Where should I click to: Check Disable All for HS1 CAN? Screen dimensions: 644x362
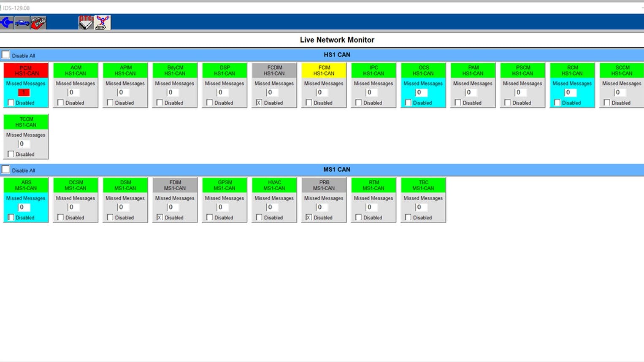(x=5, y=54)
